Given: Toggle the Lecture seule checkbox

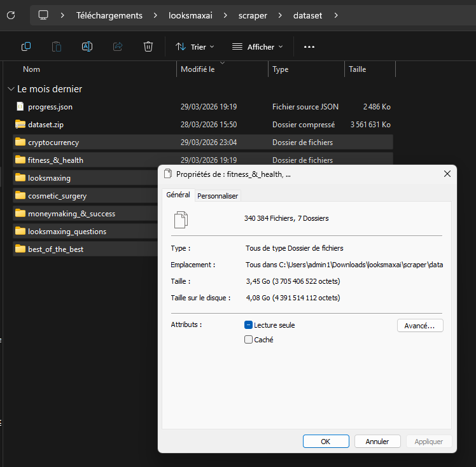Looking at the screenshot, I should coord(249,325).
